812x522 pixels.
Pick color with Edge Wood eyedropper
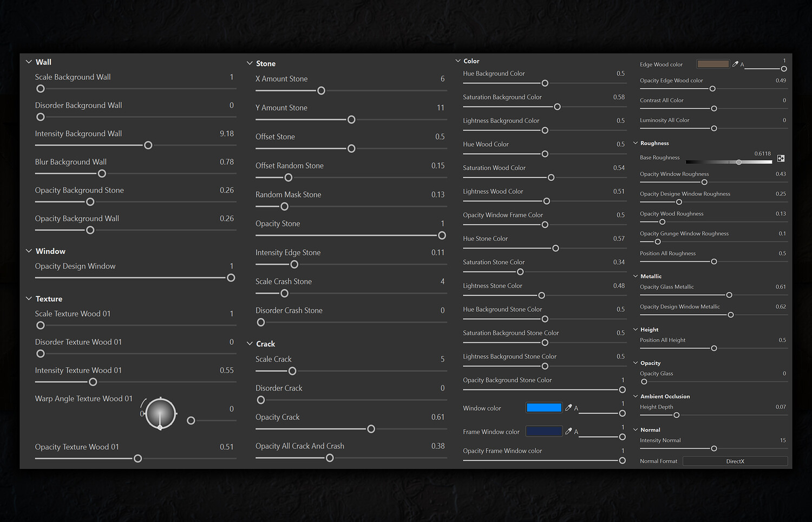tap(735, 64)
